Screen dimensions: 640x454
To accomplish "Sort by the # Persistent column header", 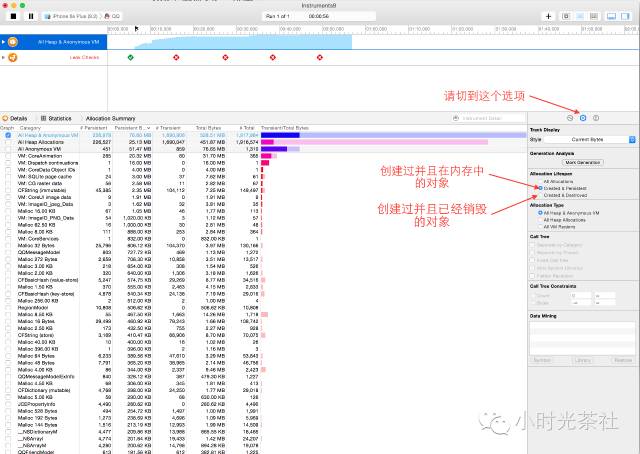I will [94, 128].
